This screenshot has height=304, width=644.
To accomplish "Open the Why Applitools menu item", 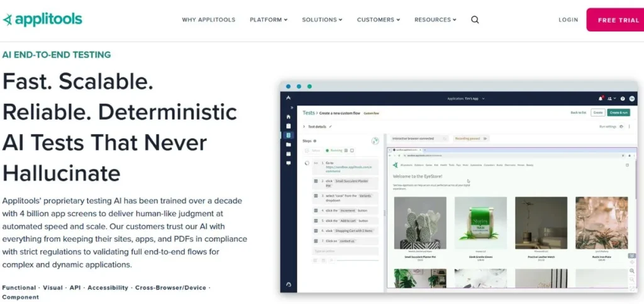I will 209,20.
